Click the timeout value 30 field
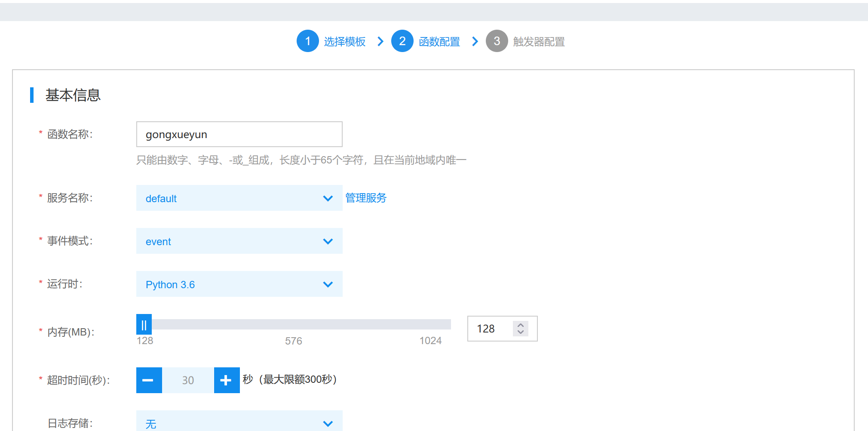 coord(188,380)
